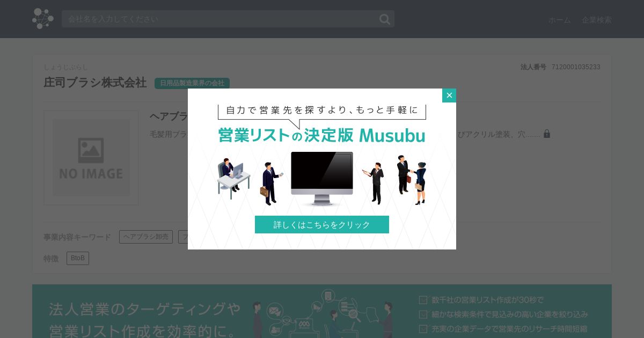Click the Musubu monitor illustration in popup

point(322,178)
